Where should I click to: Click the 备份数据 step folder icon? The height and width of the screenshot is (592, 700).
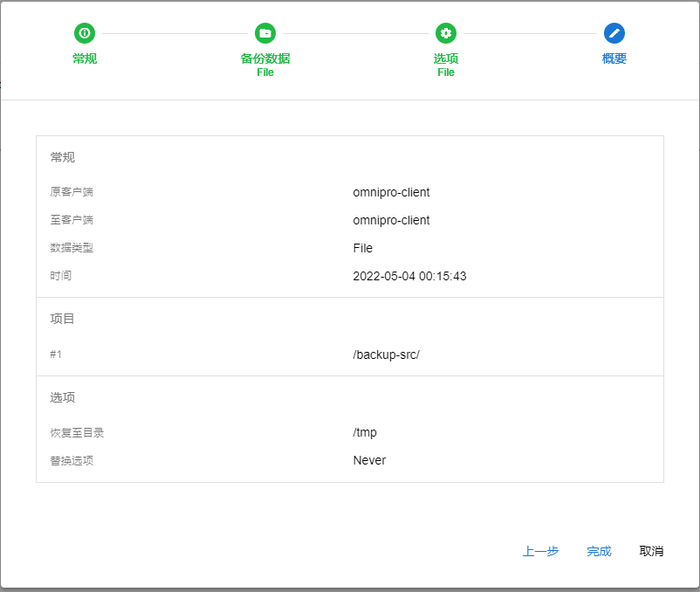coord(265,33)
